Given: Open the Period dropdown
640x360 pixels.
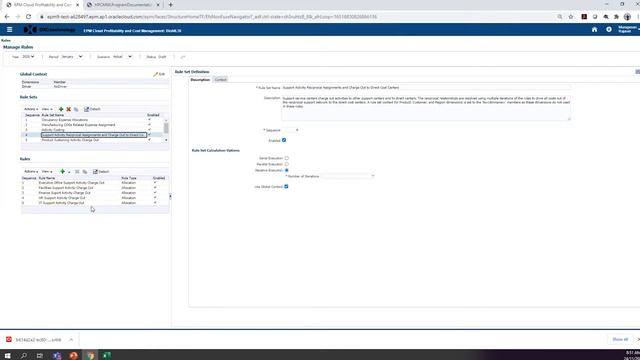Looking at the screenshot, I should click(72, 57).
